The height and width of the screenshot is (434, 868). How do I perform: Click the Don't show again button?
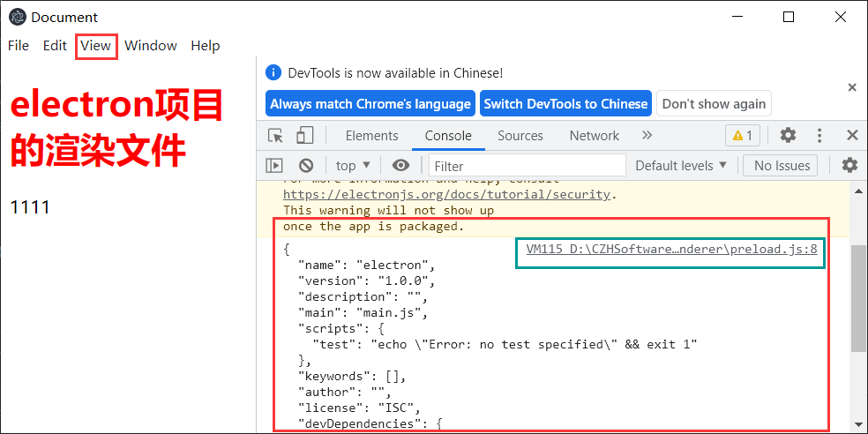pyautogui.click(x=715, y=103)
